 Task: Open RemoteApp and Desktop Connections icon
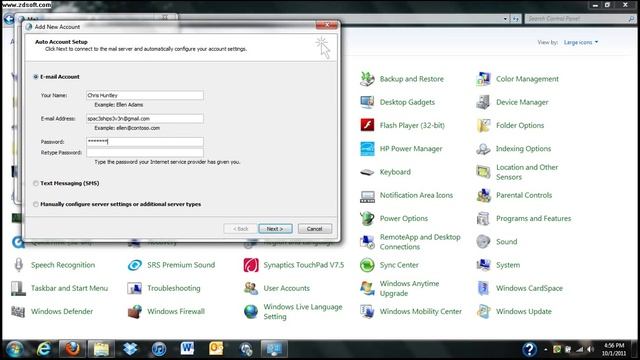pyautogui.click(x=367, y=242)
